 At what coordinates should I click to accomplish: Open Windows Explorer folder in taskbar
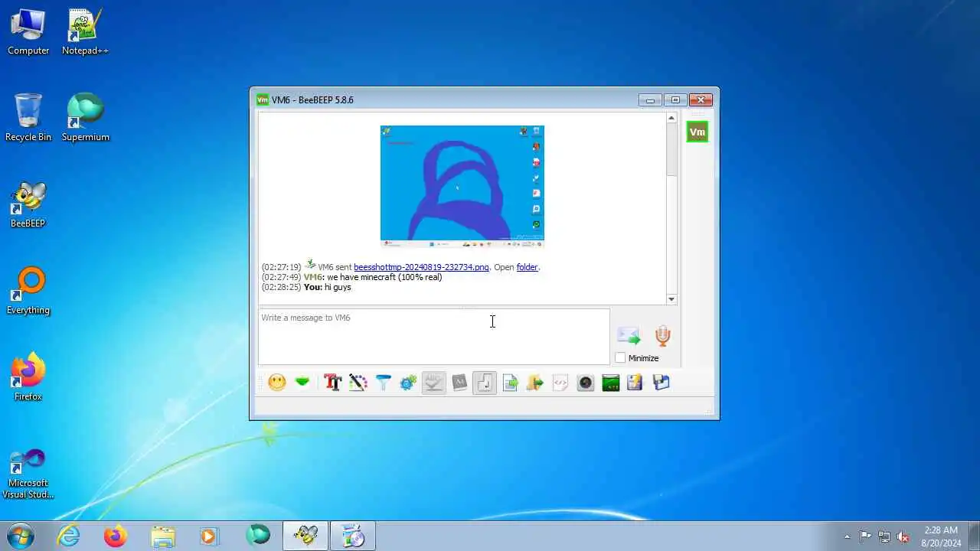pos(162,536)
